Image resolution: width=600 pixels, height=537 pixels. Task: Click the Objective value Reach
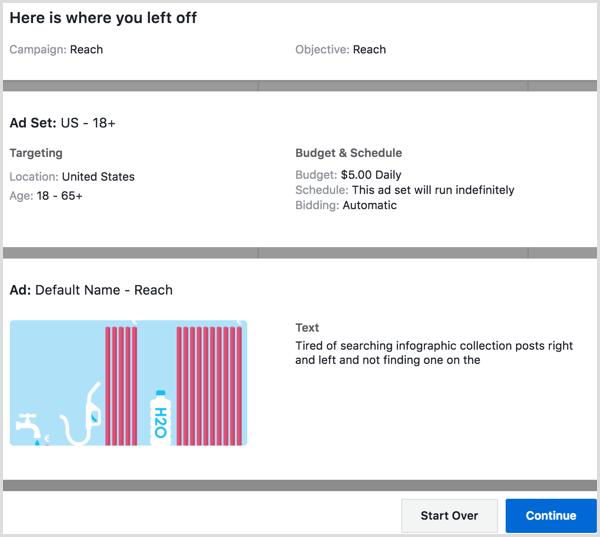point(369,49)
